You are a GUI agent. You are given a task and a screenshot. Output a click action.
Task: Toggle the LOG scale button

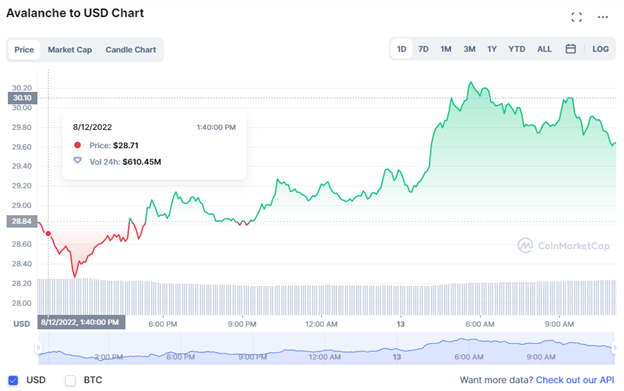[x=600, y=49]
